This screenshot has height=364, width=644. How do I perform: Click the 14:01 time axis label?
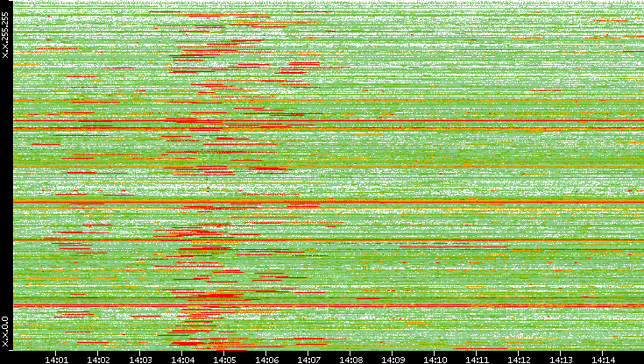[x=56, y=360]
